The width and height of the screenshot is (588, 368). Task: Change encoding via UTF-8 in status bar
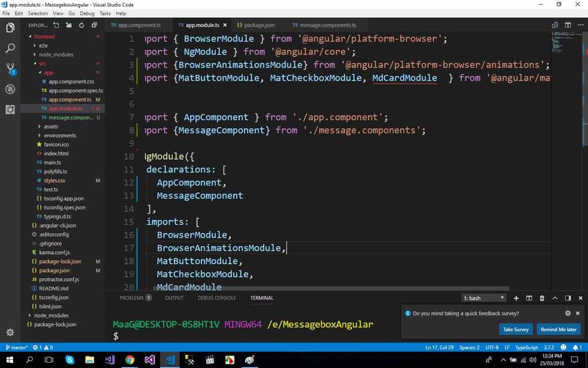point(492,347)
